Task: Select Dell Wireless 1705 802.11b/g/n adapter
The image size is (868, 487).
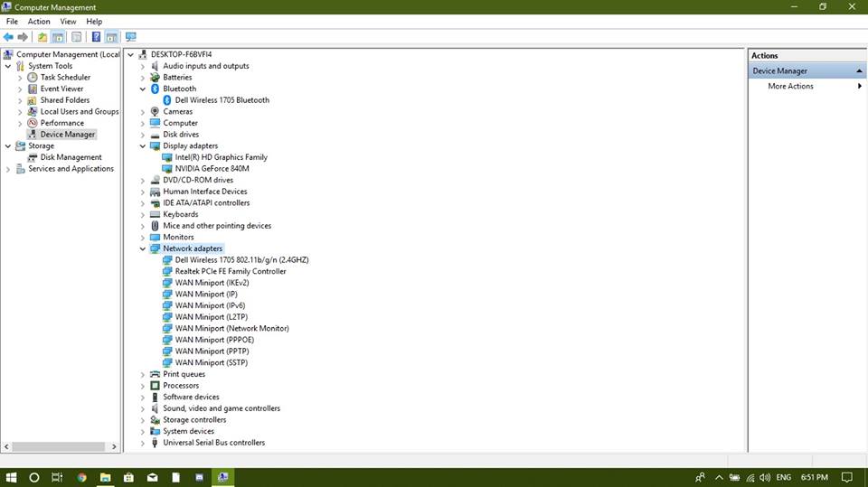Action: tap(242, 260)
